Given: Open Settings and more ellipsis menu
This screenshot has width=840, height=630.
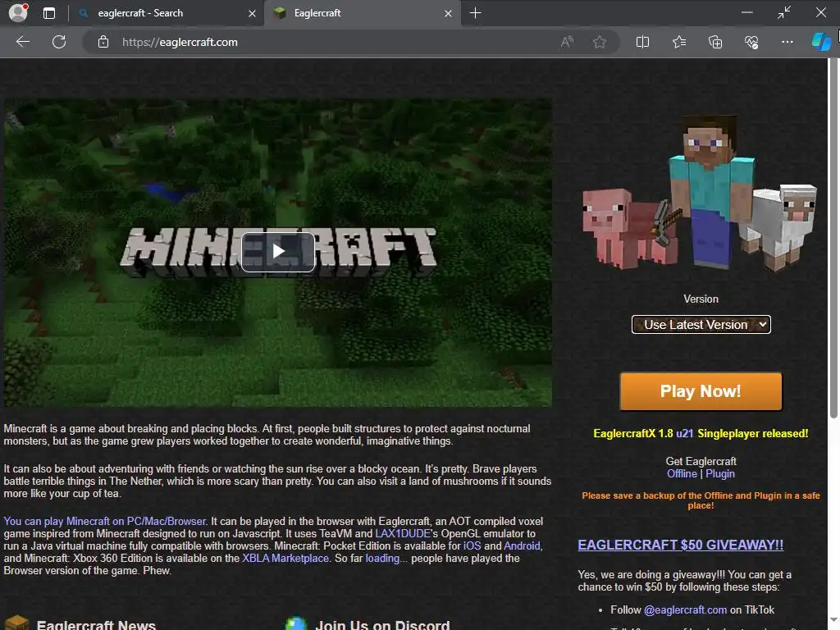Looking at the screenshot, I should coord(787,42).
